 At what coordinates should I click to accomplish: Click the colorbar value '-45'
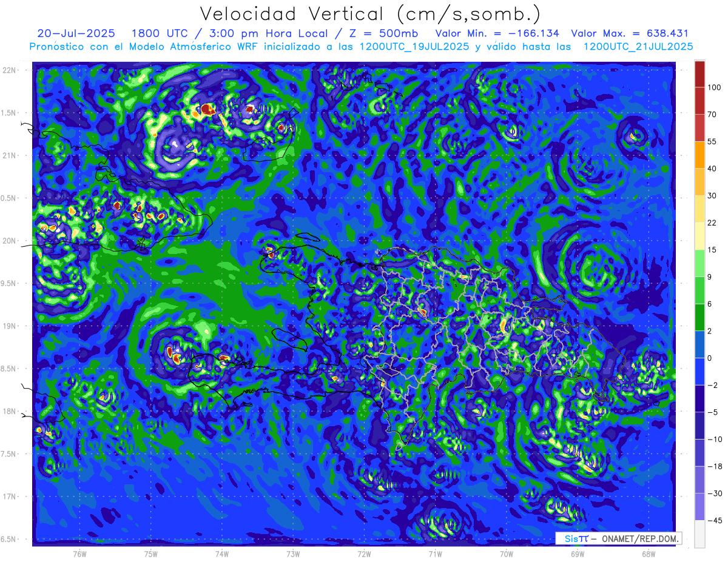[x=714, y=521]
